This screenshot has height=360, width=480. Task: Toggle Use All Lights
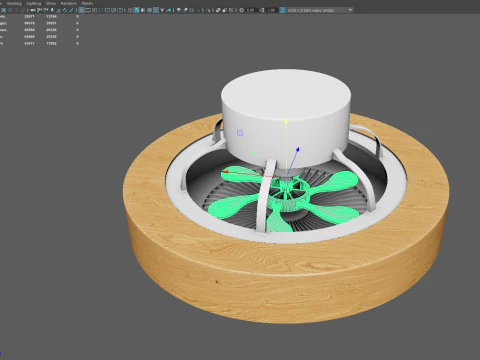pos(162,10)
